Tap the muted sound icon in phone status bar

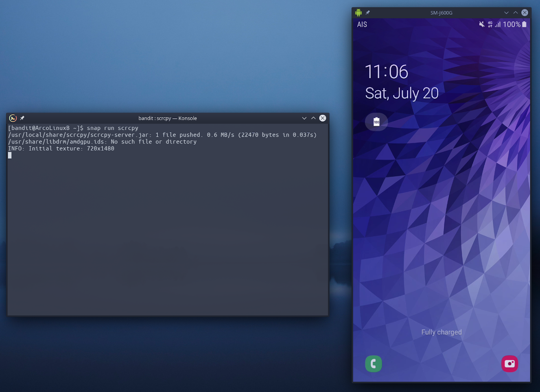point(481,24)
